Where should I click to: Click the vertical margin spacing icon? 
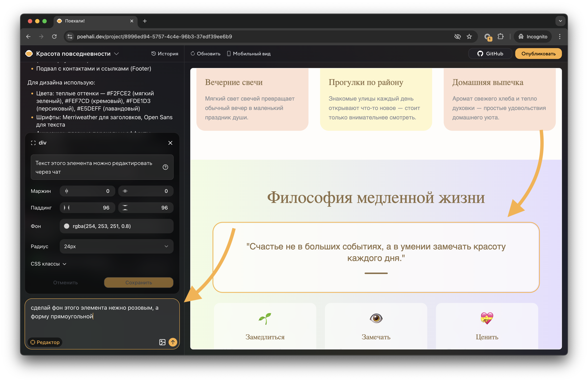coord(125,191)
